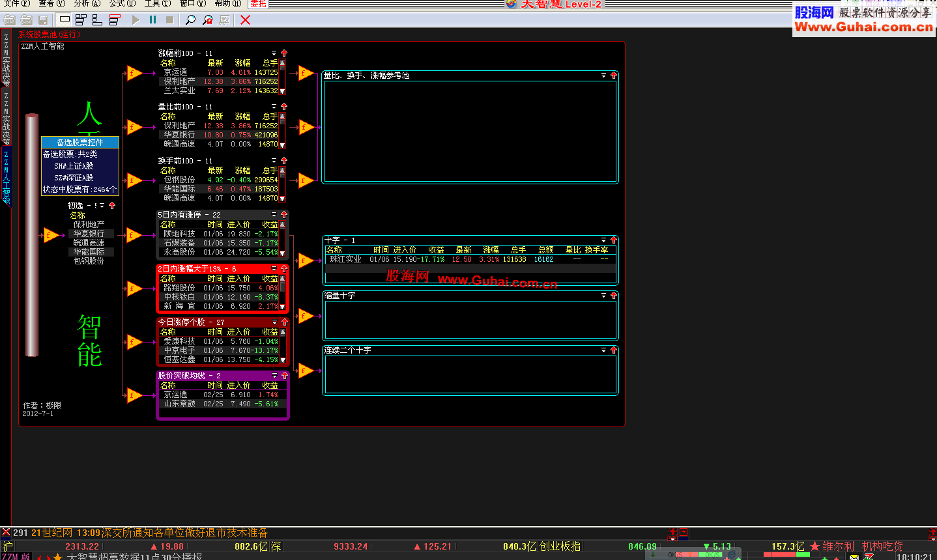The width and height of the screenshot is (937, 560).
Task: Select 京运通 row in 涨幅前100 list
Action: (219, 72)
